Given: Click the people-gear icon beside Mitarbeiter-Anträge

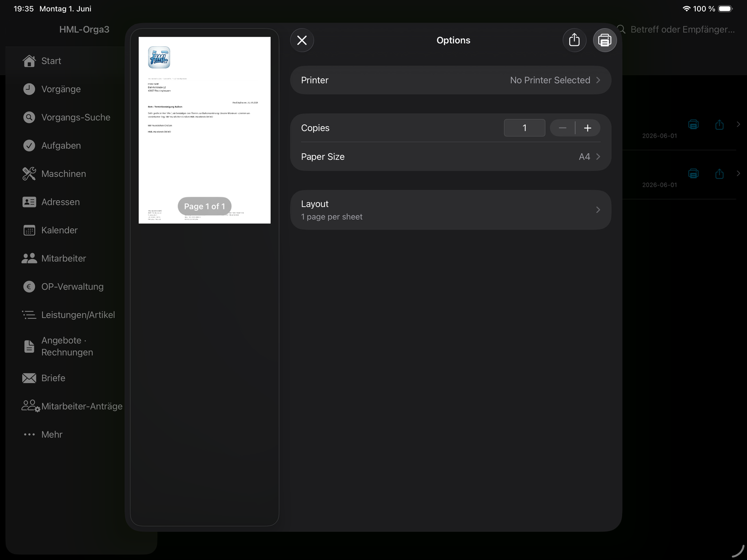Looking at the screenshot, I should click(x=30, y=406).
